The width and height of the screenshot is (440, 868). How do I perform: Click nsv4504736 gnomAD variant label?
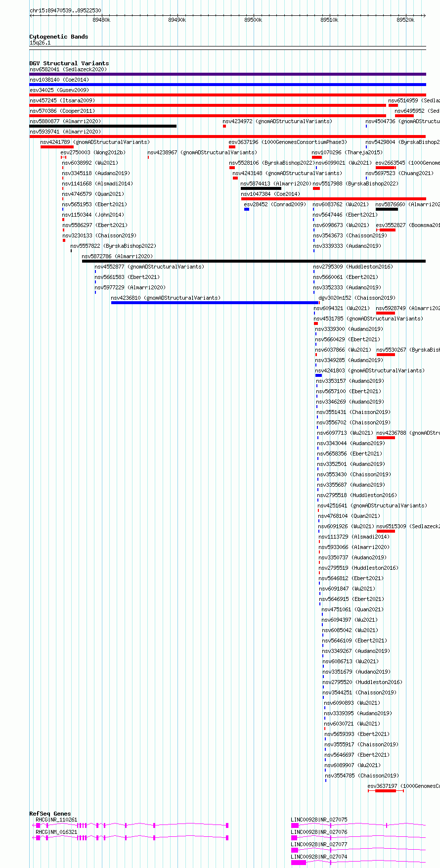tap(403, 121)
